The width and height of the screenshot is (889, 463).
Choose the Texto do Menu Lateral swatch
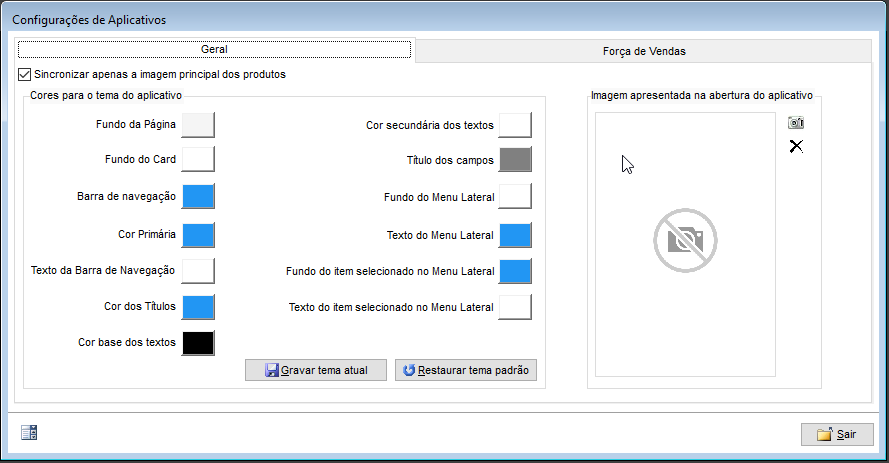pos(515,235)
